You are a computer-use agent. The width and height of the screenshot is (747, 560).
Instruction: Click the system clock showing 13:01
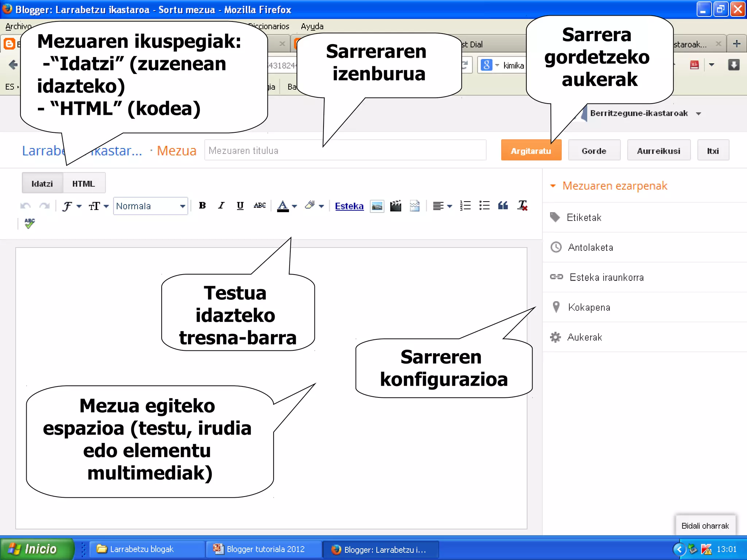click(727, 549)
